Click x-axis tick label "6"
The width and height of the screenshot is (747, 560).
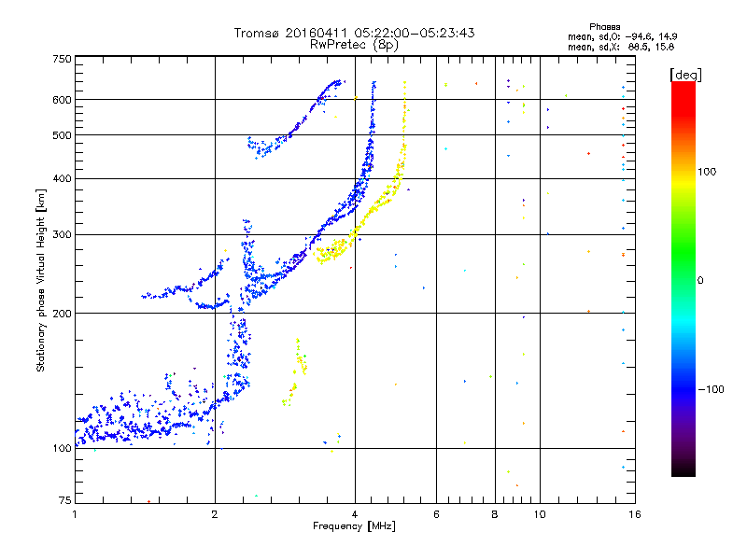[x=436, y=514]
